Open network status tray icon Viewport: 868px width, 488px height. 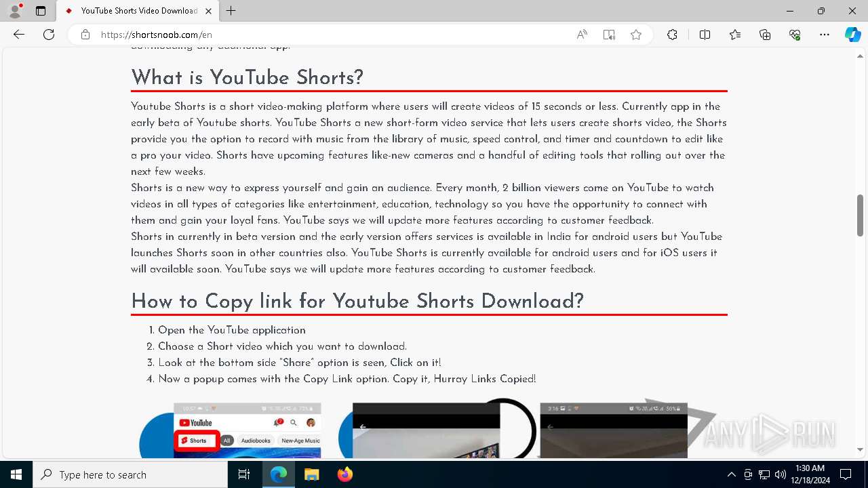click(x=764, y=474)
